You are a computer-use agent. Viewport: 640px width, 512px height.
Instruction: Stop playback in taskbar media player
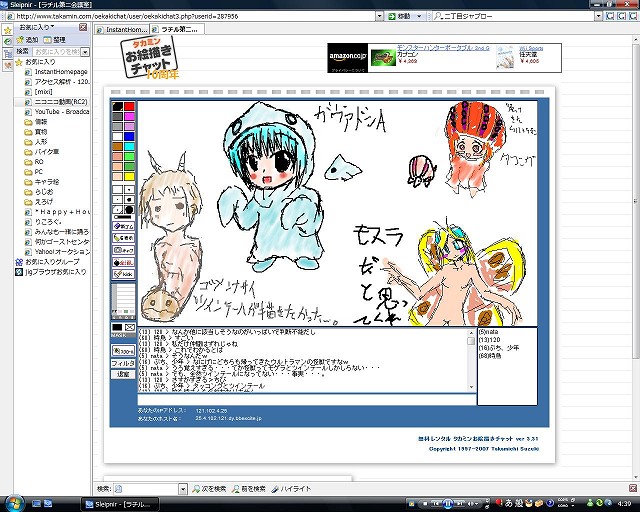coord(425,503)
